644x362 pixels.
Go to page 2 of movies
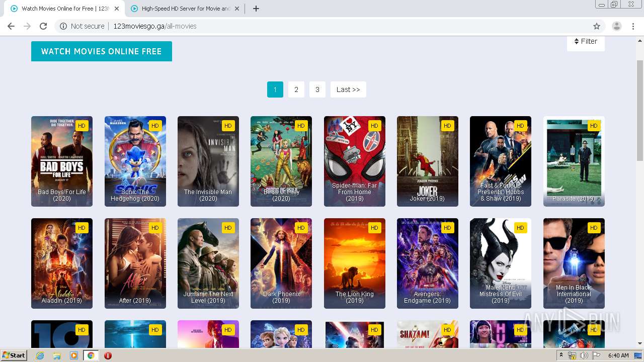point(296,89)
